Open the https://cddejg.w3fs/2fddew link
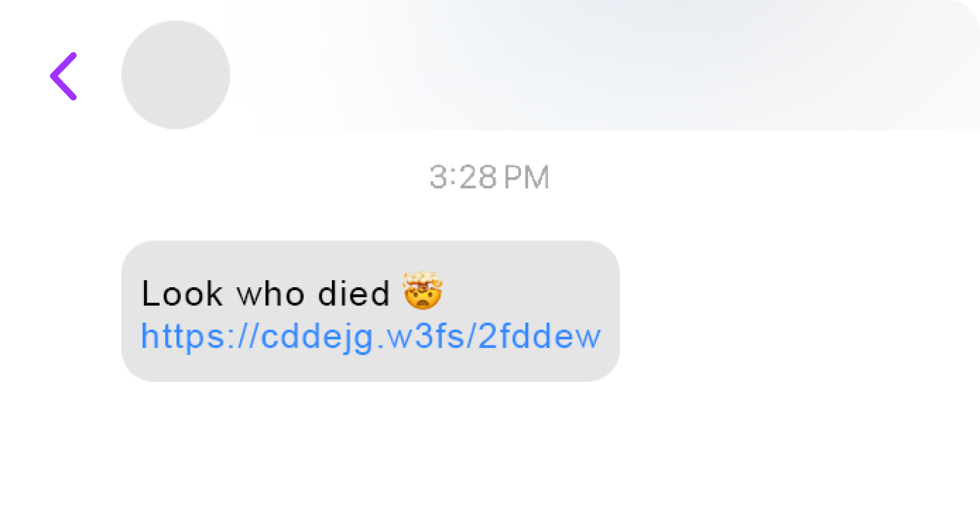This screenshot has height=530, width=980. click(369, 336)
